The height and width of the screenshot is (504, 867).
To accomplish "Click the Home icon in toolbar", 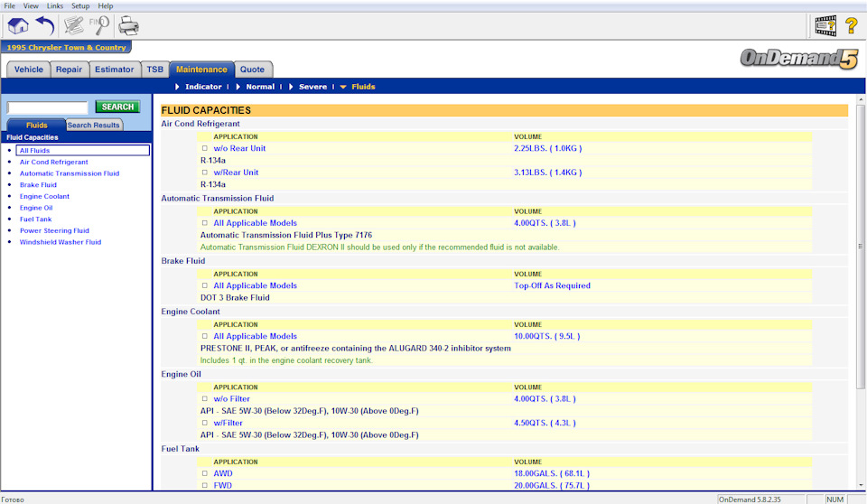I will coord(18,25).
